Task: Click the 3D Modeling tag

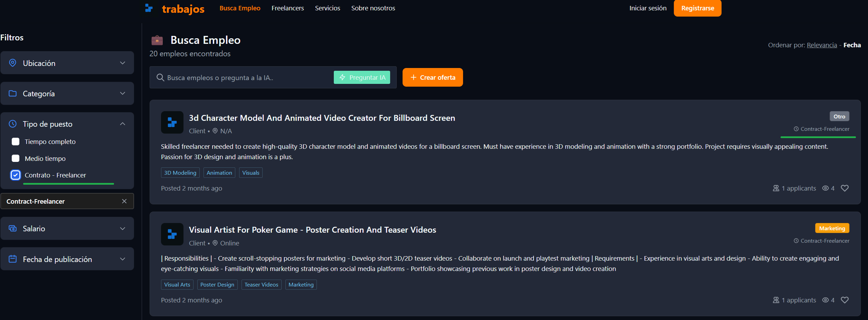Action: 180,173
